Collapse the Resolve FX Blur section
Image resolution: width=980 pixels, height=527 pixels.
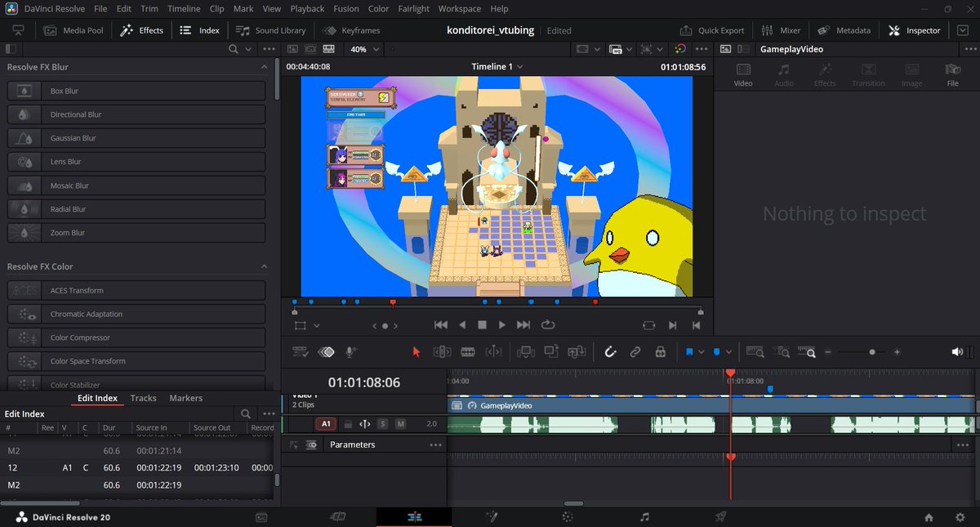264,67
